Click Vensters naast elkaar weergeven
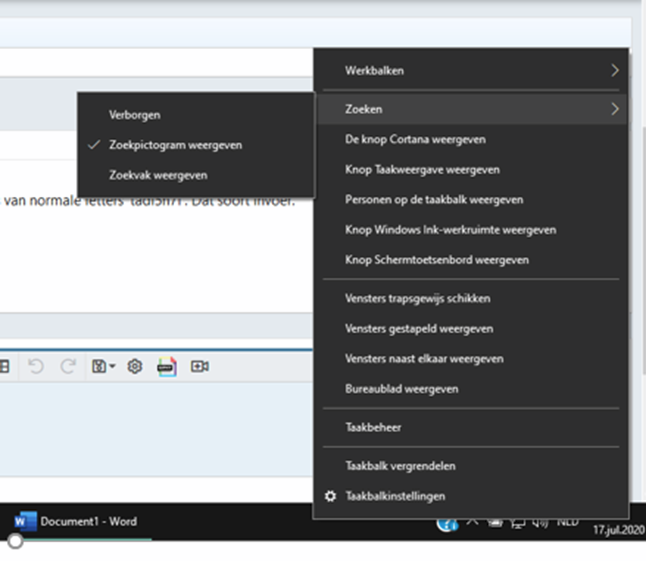The image size is (646, 561). pos(424,359)
